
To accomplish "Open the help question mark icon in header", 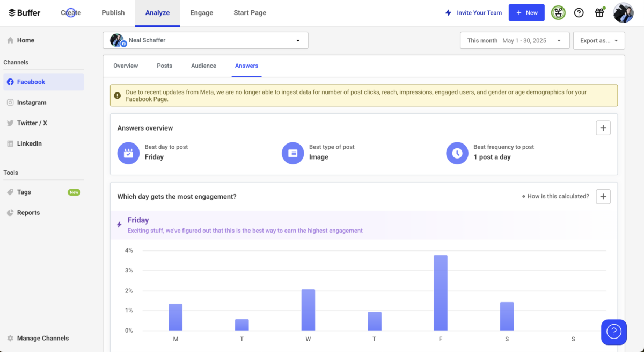I will 579,13.
